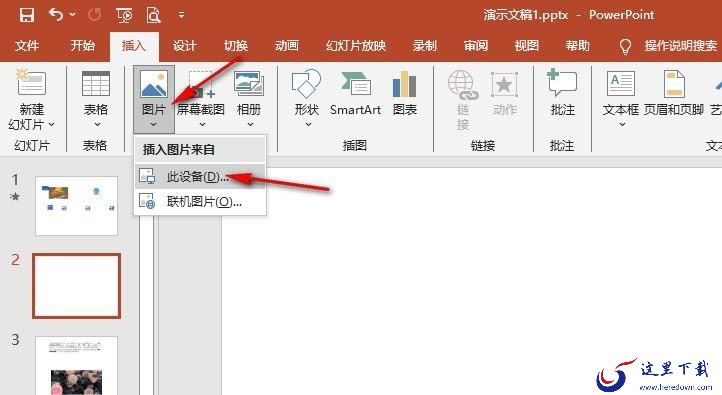
Task: Select the 插入 ribbon tab
Action: 134,46
